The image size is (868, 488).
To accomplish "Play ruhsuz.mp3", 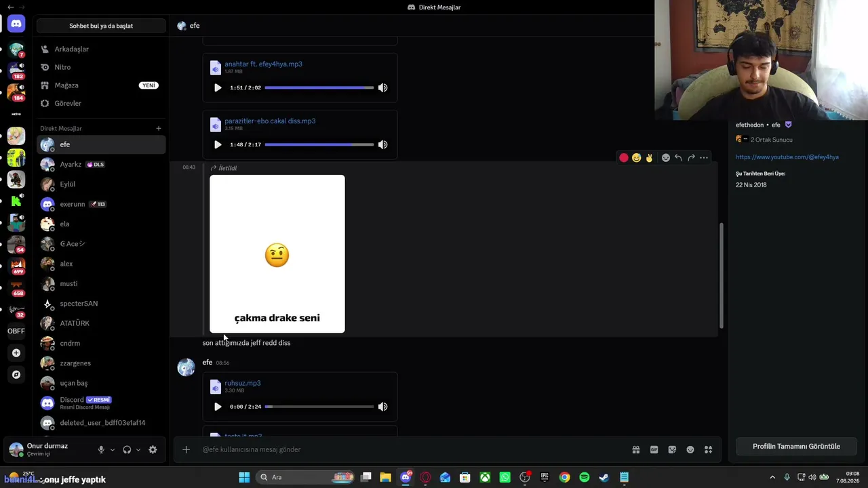I will coord(218,407).
